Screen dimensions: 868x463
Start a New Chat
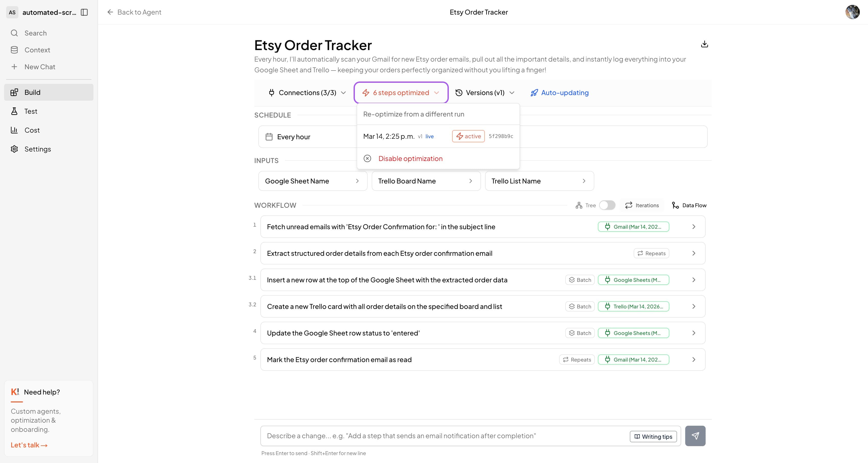(39, 66)
